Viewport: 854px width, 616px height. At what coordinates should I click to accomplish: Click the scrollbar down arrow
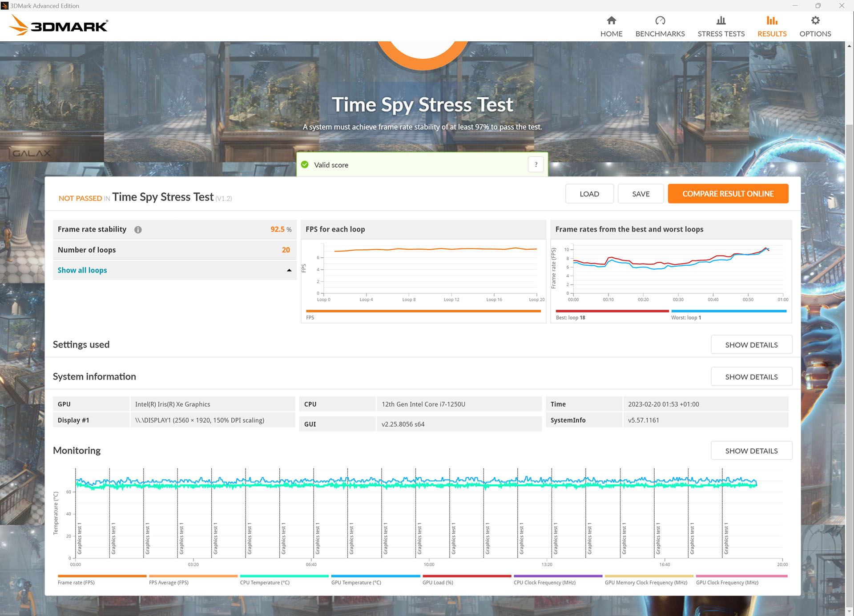(x=849, y=612)
